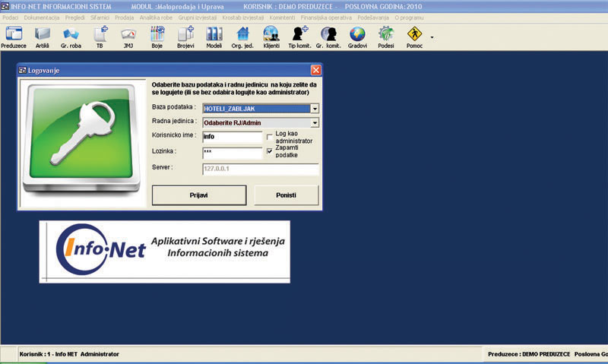Open the Podešavanja menu
Viewport: 608px width, 364px height.
click(373, 17)
